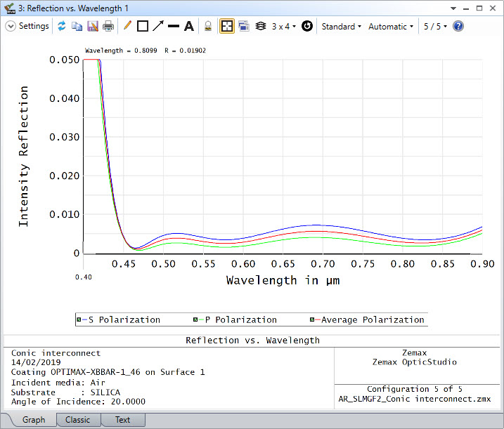Close the Reflection vs. Wavelength window
This screenshot has height=429, width=504.
[x=493, y=8]
